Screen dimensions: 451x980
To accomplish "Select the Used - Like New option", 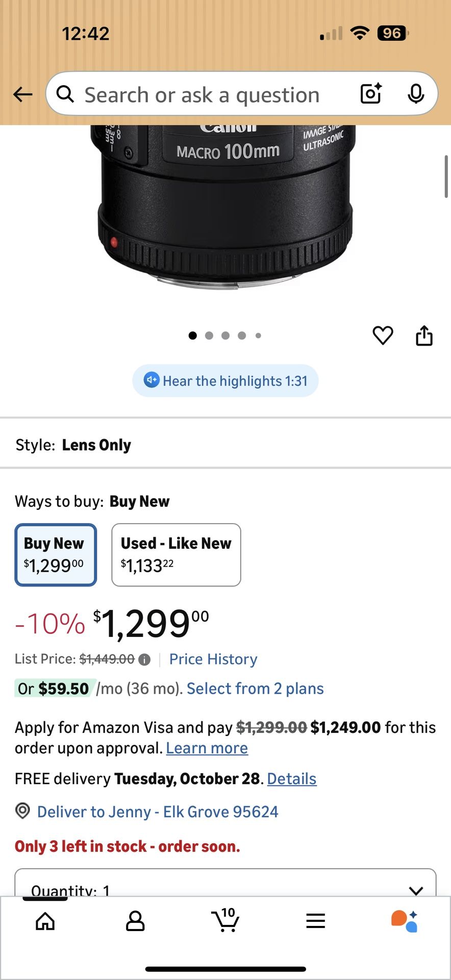I will click(x=176, y=555).
